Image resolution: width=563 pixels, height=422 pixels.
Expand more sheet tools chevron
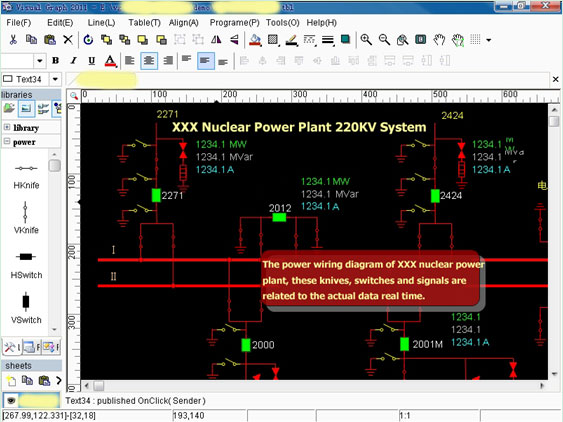(59, 380)
